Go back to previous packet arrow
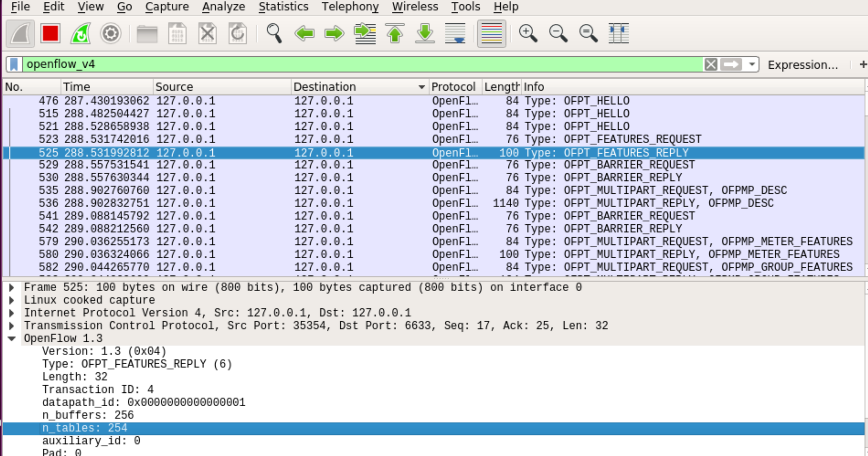868x456 pixels. [x=304, y=34]
